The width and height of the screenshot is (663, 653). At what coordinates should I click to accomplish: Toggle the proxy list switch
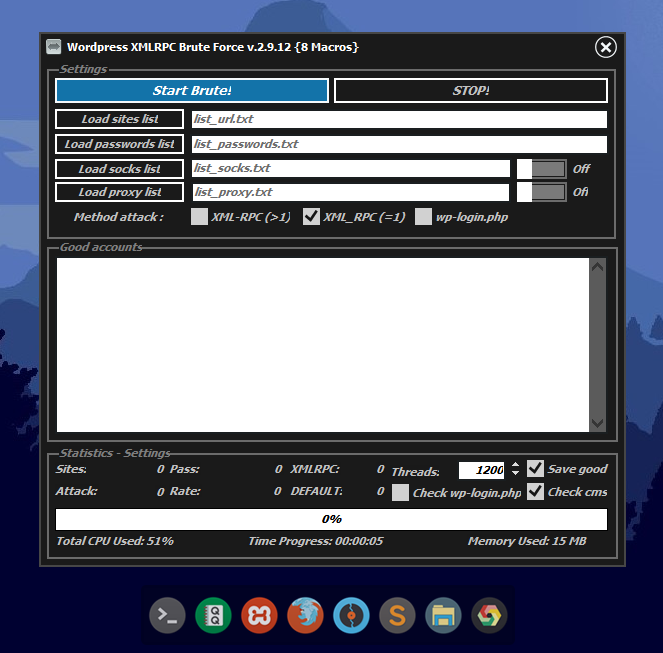point(542,192)
